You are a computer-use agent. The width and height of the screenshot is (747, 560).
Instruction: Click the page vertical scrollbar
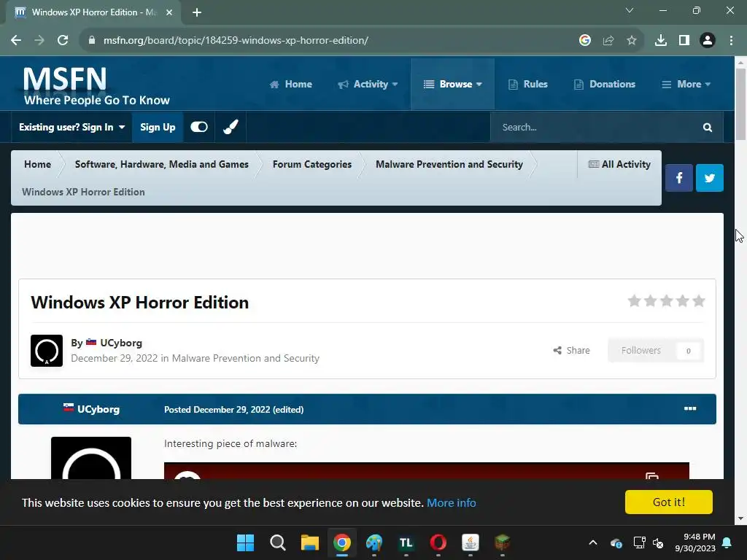(740, 105)
